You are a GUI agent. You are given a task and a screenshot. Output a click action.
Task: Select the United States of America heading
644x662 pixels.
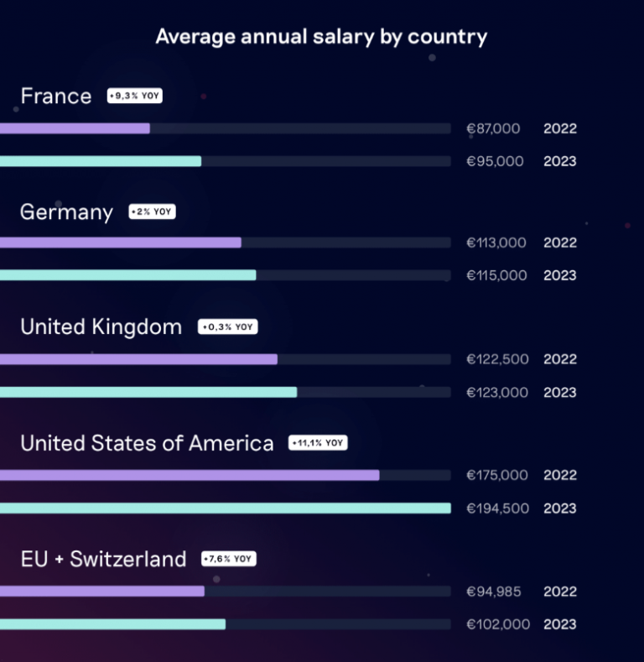point(147,443)
